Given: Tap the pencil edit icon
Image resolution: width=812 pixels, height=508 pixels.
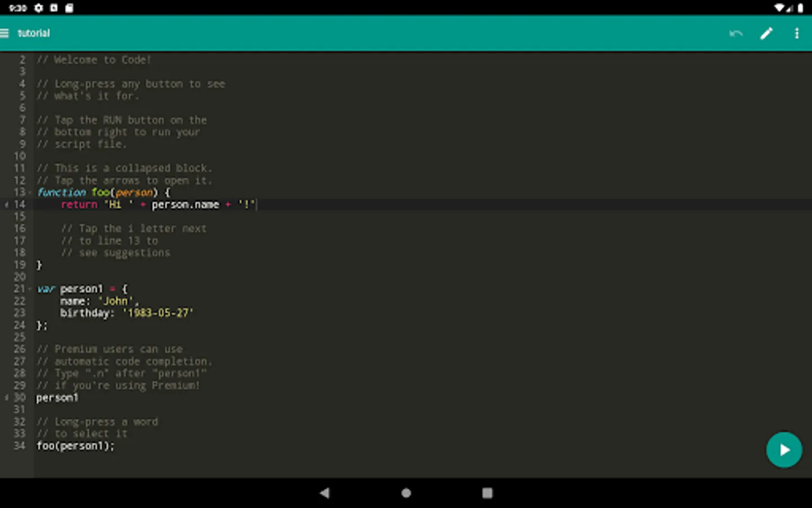Looking at the screenshot, I should click(766, 33).
